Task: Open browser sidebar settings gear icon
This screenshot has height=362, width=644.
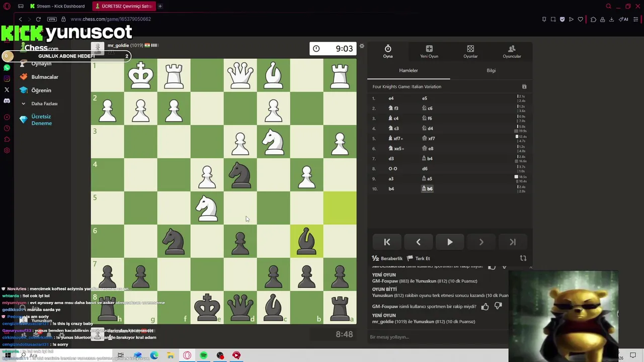Action: pos(7,150)
